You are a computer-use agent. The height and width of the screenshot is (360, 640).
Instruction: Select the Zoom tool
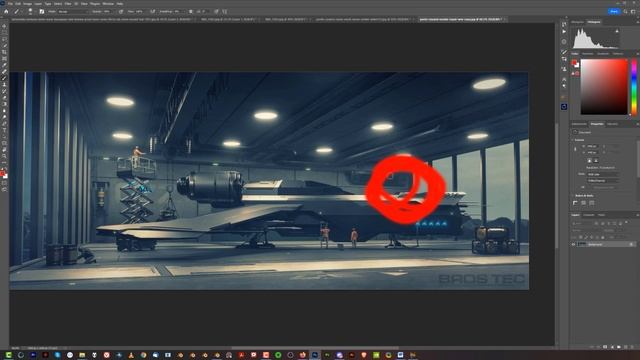click(x=4, y=156)
